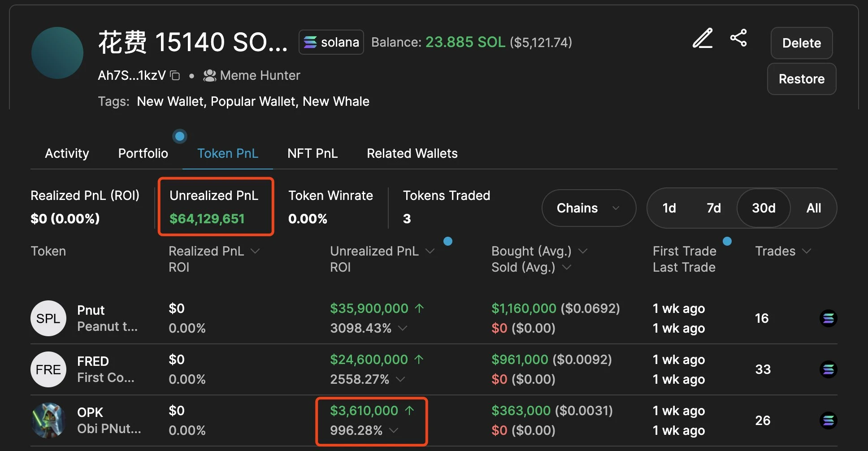Click the OPK token avatar image
Viewport: 868px width, 451px height.
point(48,421)
